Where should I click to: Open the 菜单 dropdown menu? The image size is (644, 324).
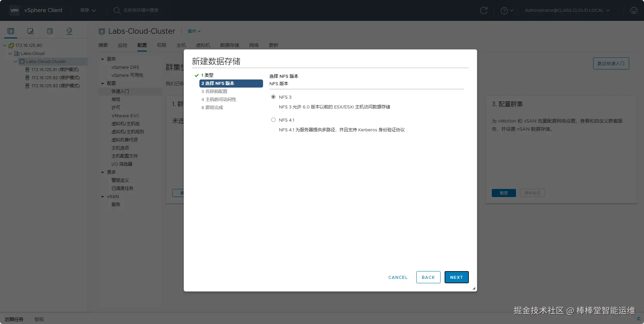click(x=88, y=10)
